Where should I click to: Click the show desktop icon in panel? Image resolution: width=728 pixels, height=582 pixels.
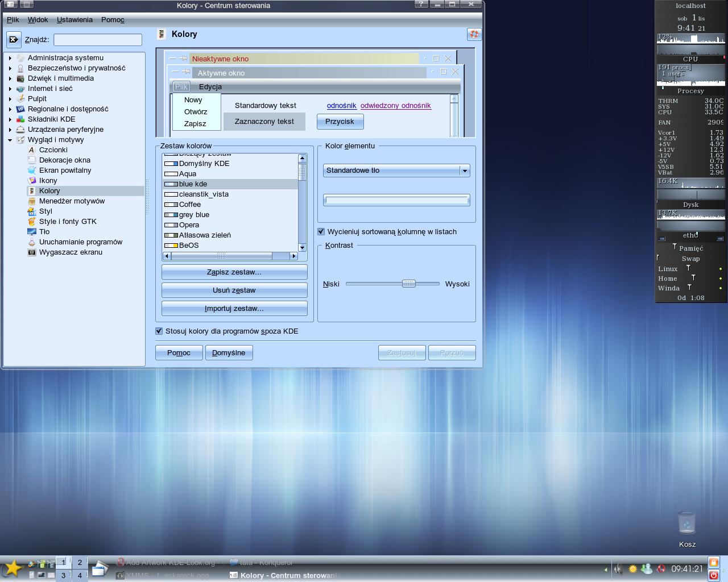(x=100, y=568)
